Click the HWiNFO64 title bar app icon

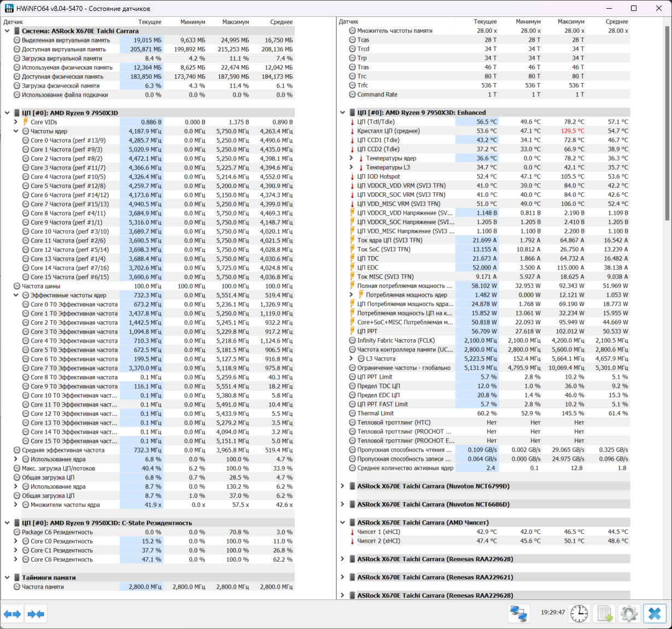9,8
